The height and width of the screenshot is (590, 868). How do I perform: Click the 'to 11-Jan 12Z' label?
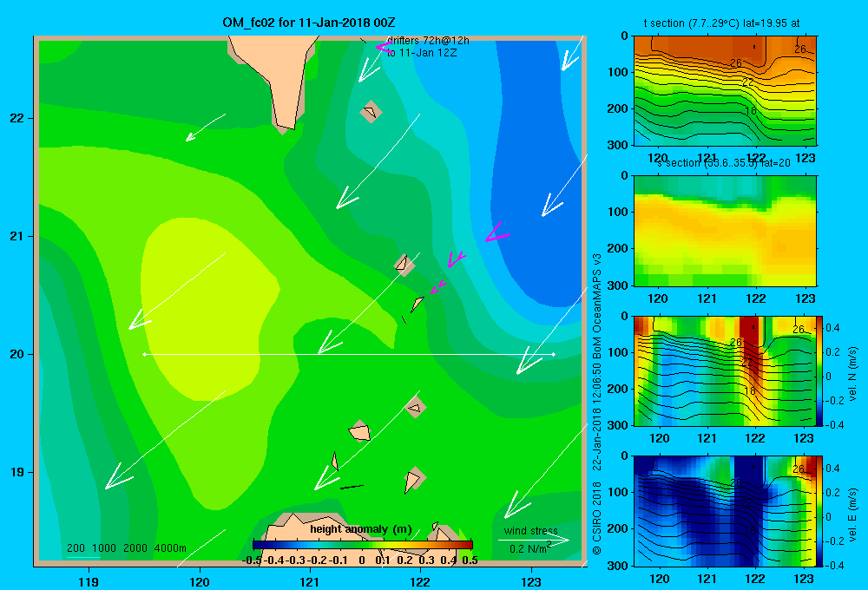point(422,53)
